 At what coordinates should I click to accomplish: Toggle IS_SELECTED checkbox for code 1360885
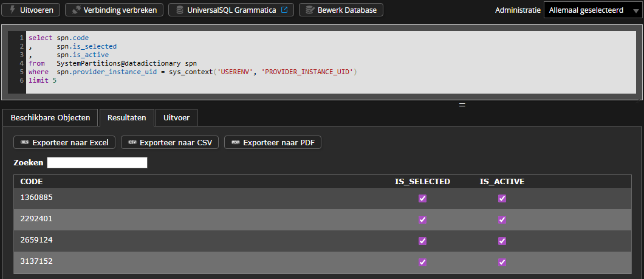pos(423,199)
